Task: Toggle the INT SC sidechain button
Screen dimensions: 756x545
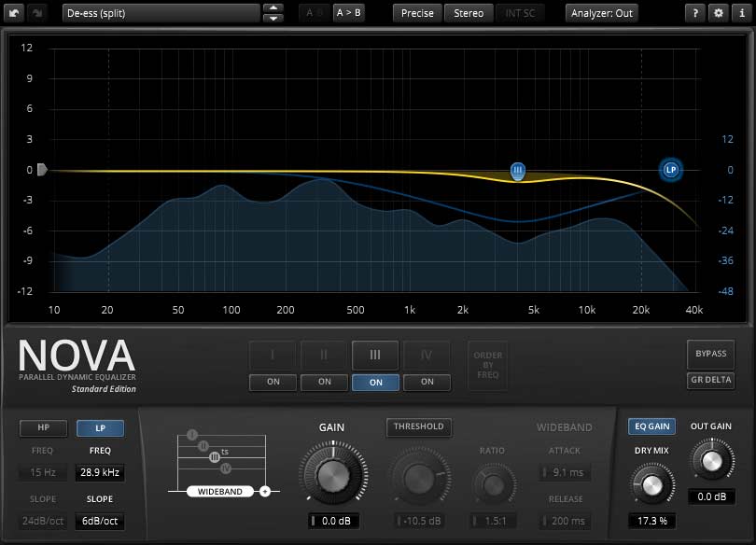Action: click(520, 13)
